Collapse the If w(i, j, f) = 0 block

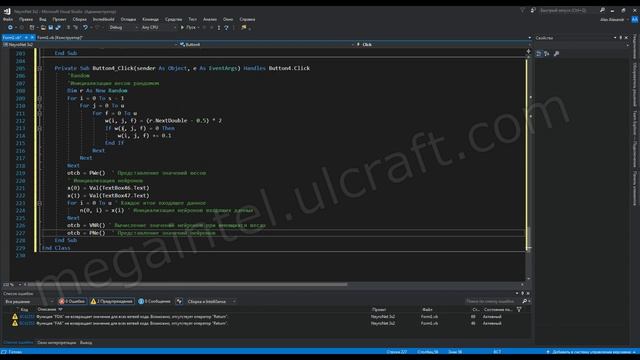[x=40, y=128]
